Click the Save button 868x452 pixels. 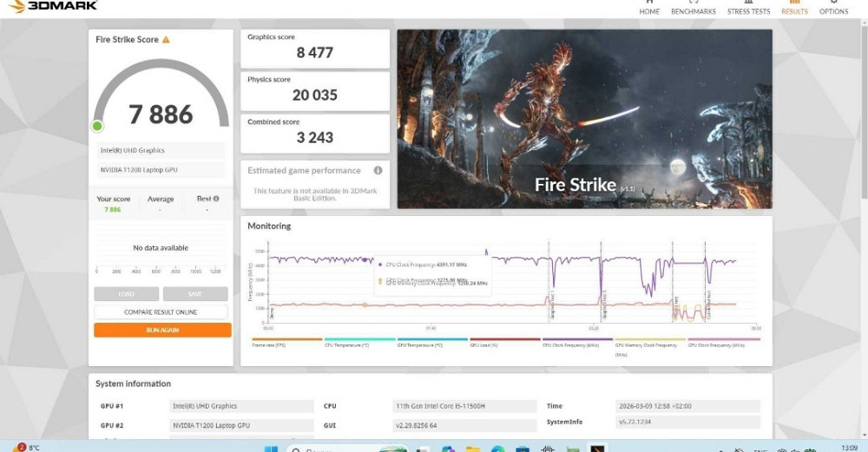[x=195, y=294]
